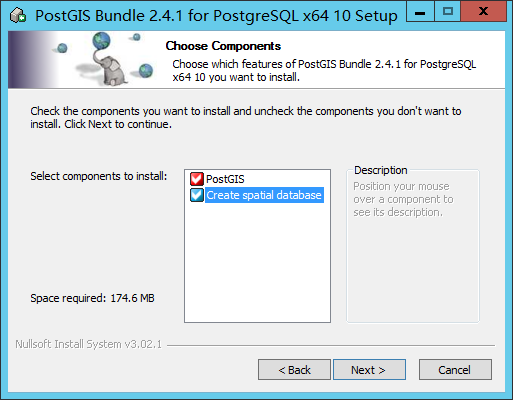The image size is (513, 400).
Task: Click the Description box text
Action: 403,199
